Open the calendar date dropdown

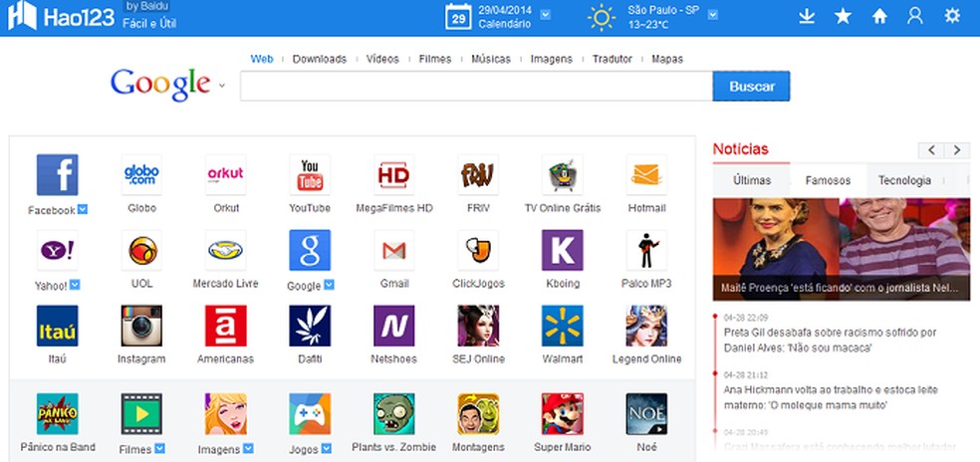[545, 14]
